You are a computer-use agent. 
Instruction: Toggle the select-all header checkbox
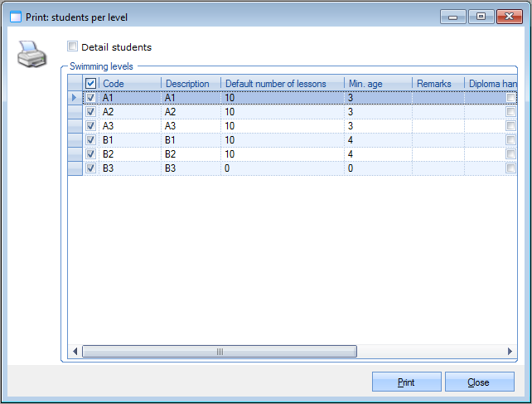pos(91,83)
